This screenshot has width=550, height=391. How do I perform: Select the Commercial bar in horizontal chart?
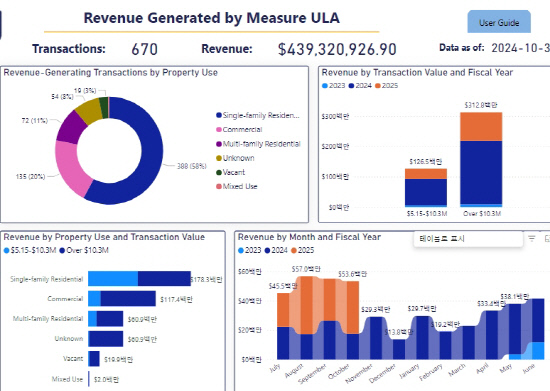coord(122,299)
